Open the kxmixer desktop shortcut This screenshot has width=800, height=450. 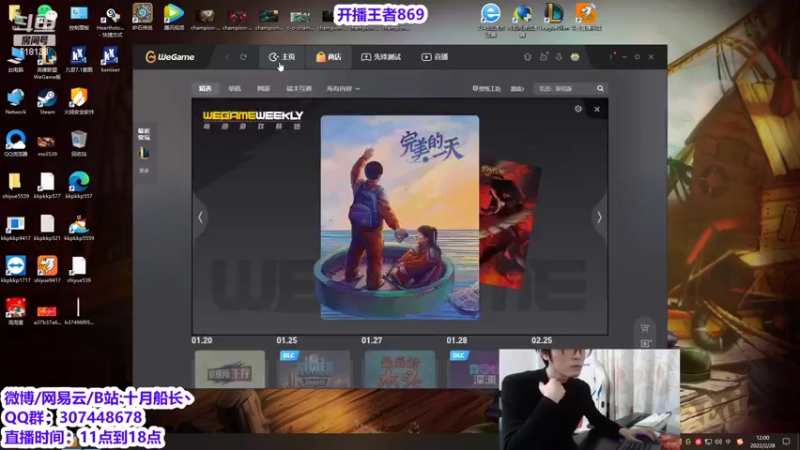point(110,59)
